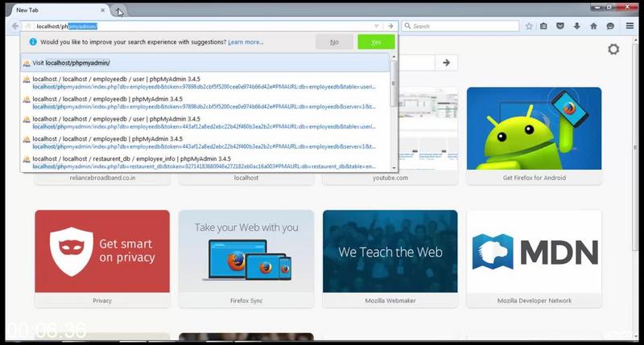Go to Home page icon
This screenshot has width=644, height=345.
tap(593, 26)
